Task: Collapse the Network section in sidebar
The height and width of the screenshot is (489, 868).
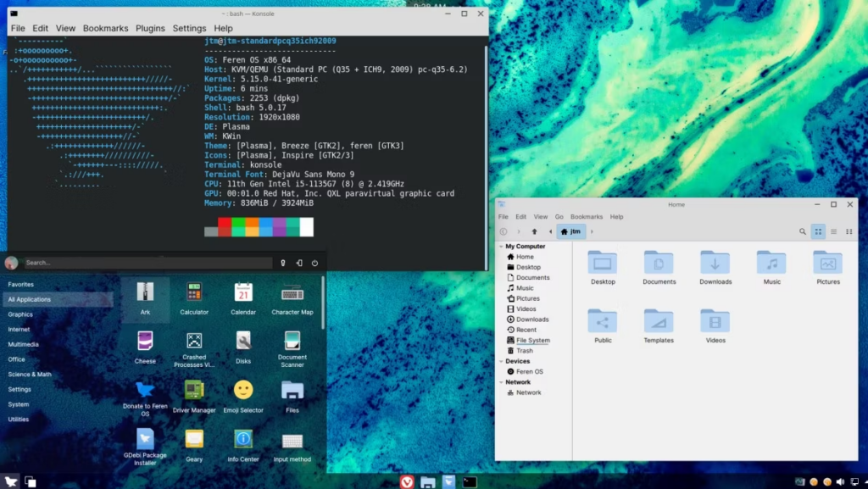Action: coord(502,382)
